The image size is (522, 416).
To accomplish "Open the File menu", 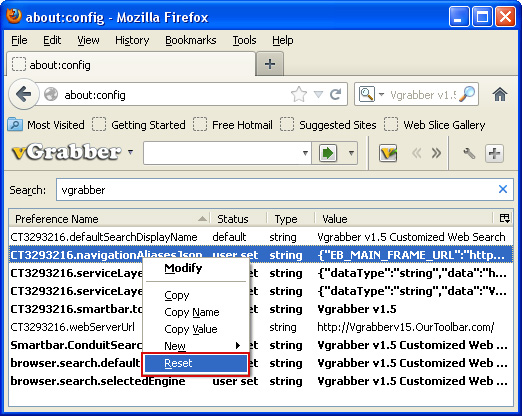I will (x=19, y=40).
